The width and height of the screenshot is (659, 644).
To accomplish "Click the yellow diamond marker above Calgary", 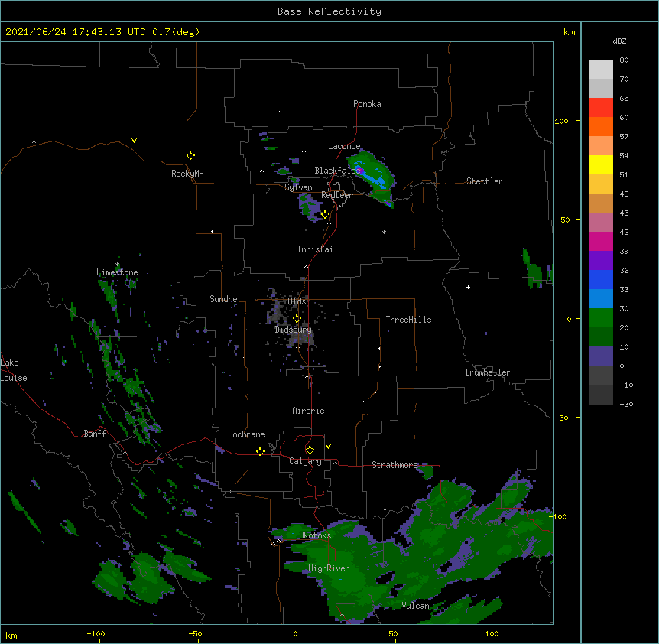I will point(310,450).
